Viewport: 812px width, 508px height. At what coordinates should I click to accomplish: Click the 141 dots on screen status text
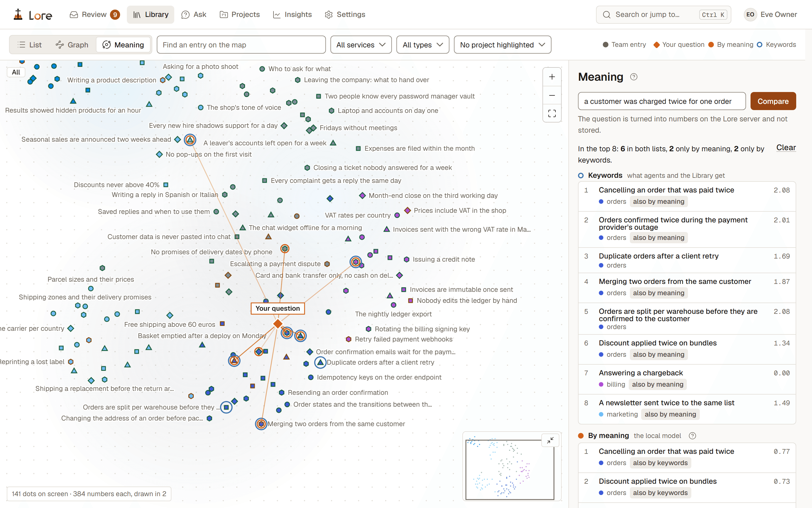(x=89, y=494)
